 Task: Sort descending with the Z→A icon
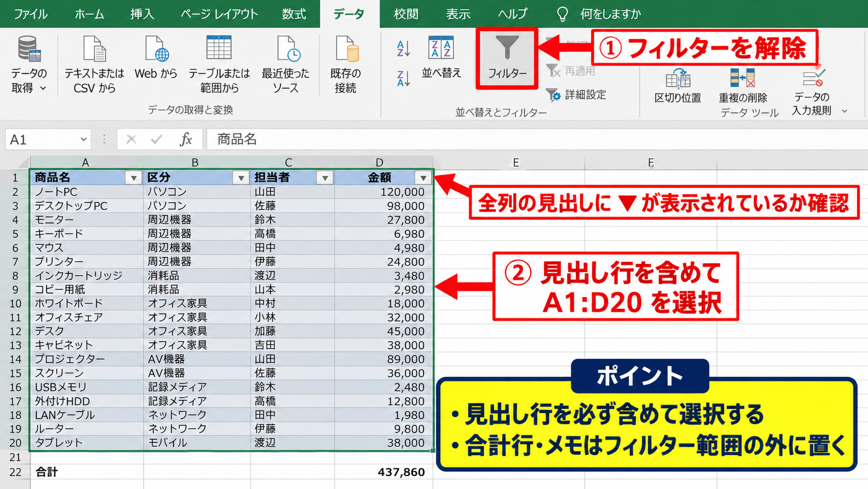tap(403, 78)
